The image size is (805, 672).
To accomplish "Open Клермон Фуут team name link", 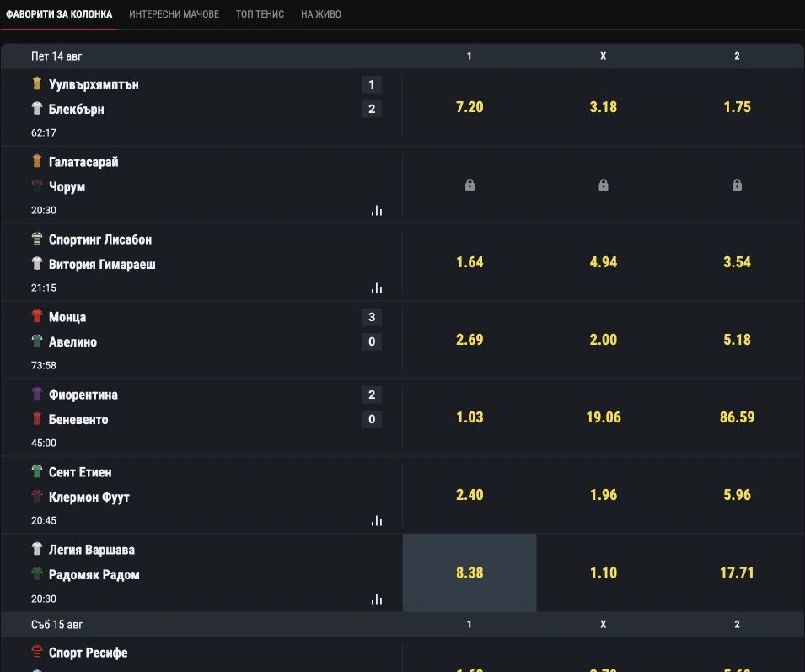I will (x=89, y=497).
